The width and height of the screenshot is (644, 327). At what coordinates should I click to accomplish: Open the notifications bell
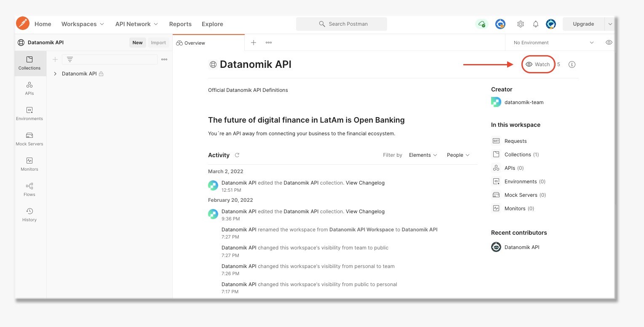(x=536, y=24)
